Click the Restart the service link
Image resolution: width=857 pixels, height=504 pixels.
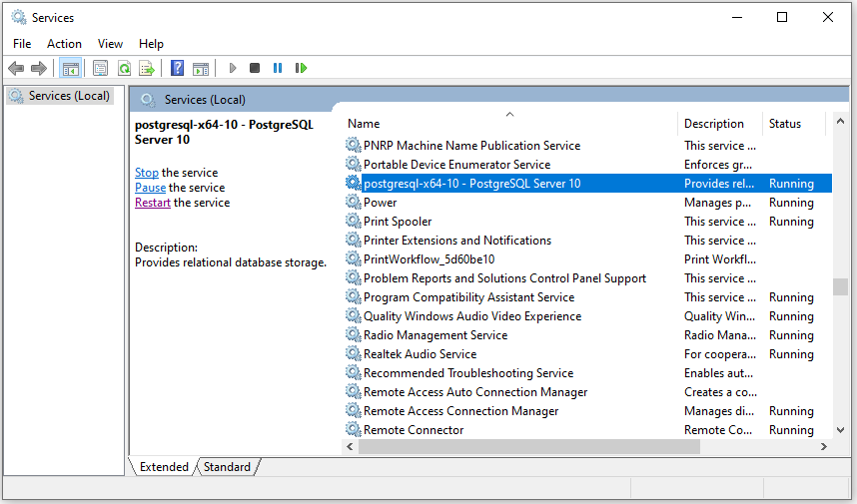click(x=153, y=203)
